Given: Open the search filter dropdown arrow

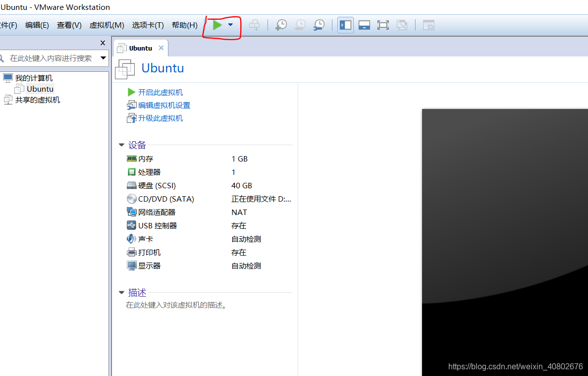Looking at the screenshot, I should click(x=103, y=58).
